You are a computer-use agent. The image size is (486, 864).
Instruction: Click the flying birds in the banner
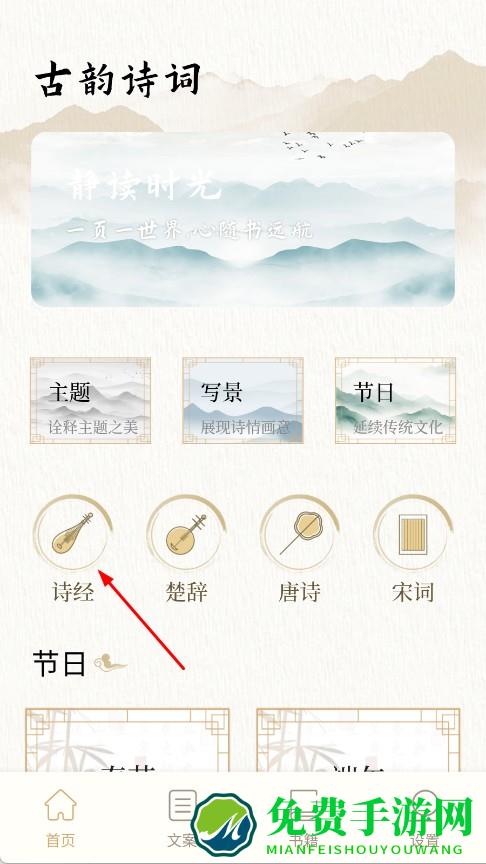coord(322,144)
